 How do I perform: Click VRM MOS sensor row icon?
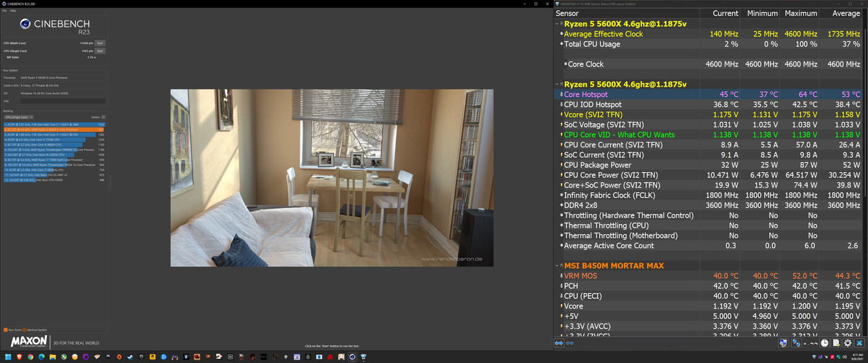[561, 276]
